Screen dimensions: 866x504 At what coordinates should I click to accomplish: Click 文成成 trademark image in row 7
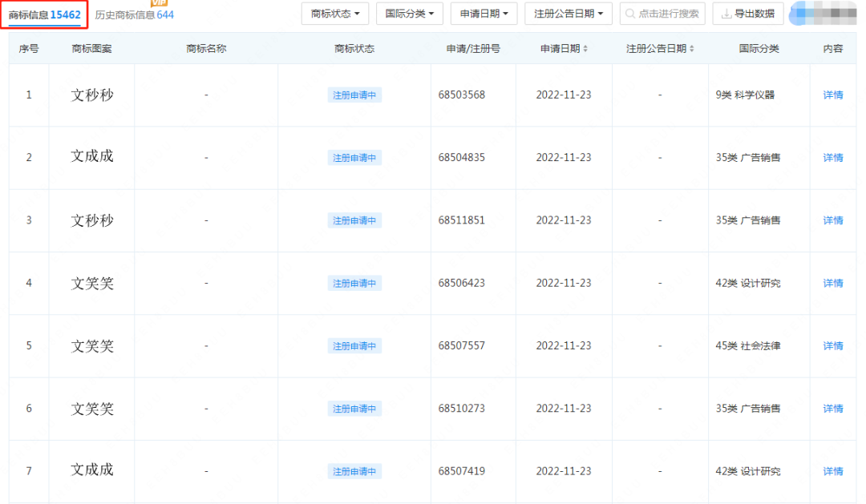pyautogui.click(x=92, y=470)
